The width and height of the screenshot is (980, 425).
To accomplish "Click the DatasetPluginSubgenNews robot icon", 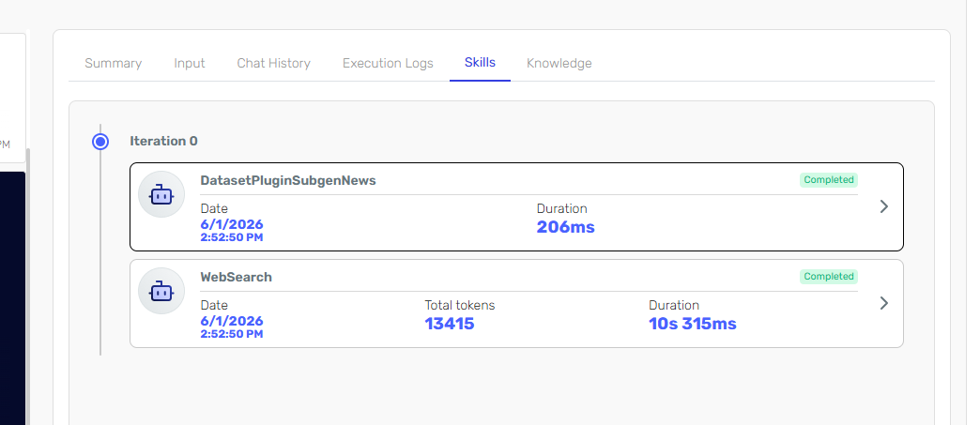I will tap(161, 194).
